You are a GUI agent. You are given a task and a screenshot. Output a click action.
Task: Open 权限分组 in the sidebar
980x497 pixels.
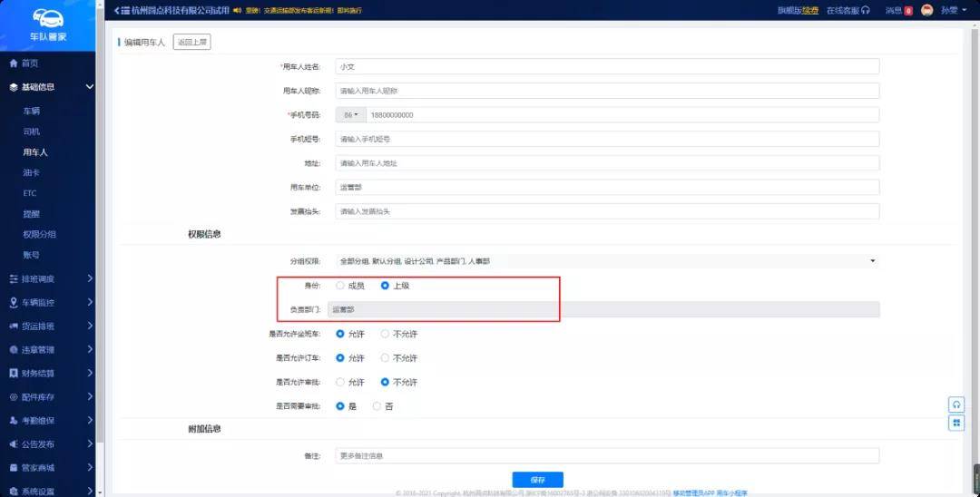(x=39, y=234)
